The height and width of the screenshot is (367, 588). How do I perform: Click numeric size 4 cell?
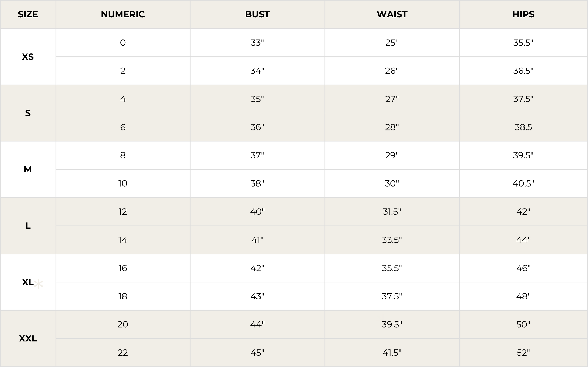[123, 99]
